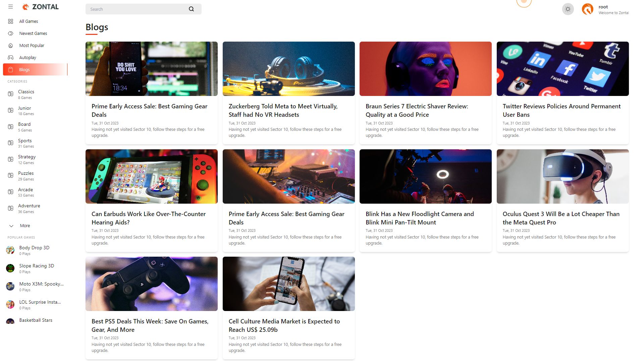Click the Adventure category icon
Viewport: 644px width, 361px height.
tap(11, 208)
